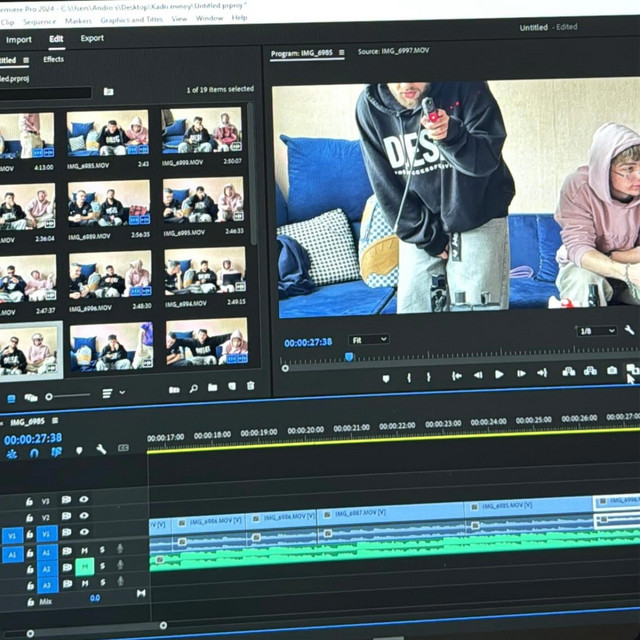Screen dimensions: 640x640
Task: Switch to the Export workspace
Action: (92, 38)
